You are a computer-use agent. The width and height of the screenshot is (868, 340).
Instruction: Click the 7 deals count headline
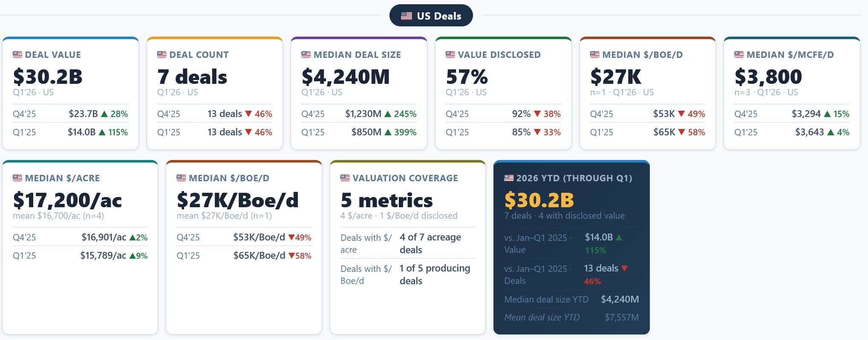click(x=192, y=77)
